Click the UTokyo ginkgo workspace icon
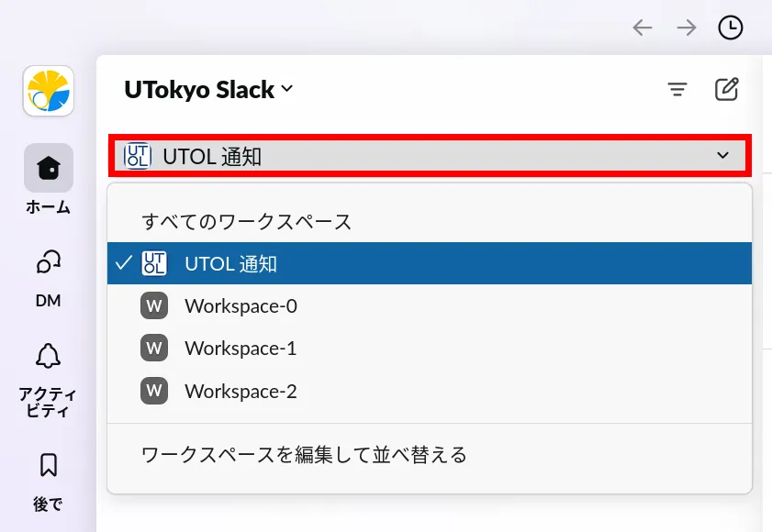Screen dimensions: 772x532 click(x=49, y=91)
